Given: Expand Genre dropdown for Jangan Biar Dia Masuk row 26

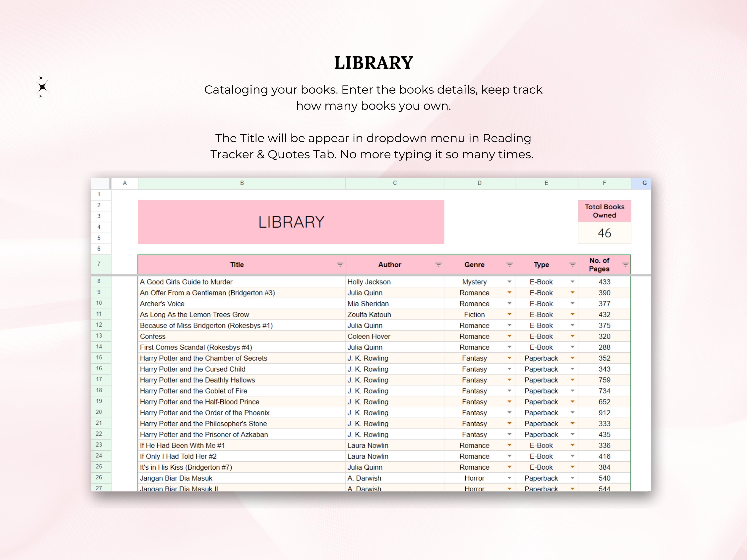Looking at the screenshot, I should coord(509,478).
